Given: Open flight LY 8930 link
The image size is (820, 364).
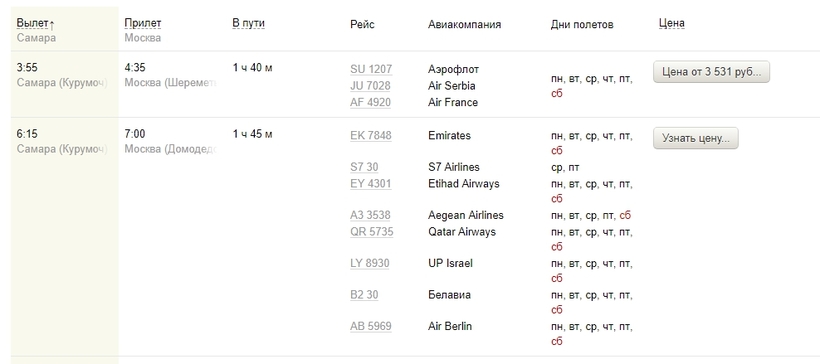Looking at the screenshot, I should click(x=370, y=264).
